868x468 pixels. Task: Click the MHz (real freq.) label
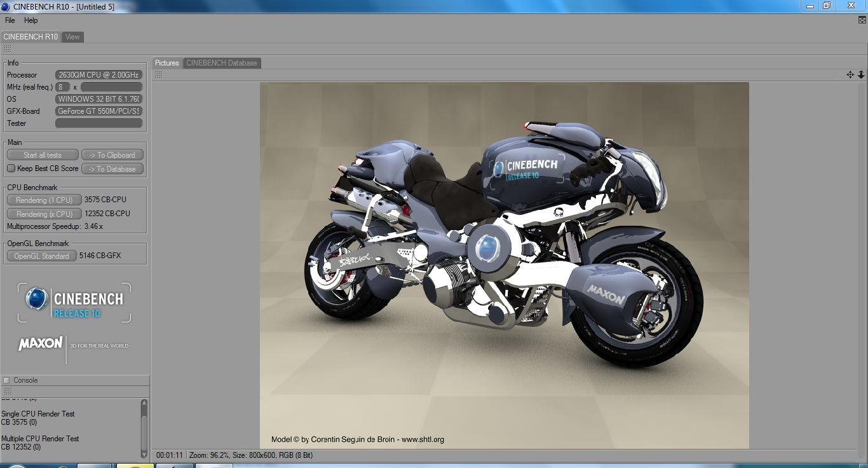pos(30,87)
